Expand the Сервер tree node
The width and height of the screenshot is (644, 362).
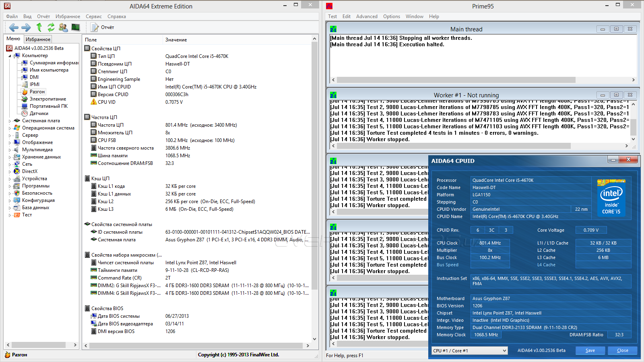[10, 136]
